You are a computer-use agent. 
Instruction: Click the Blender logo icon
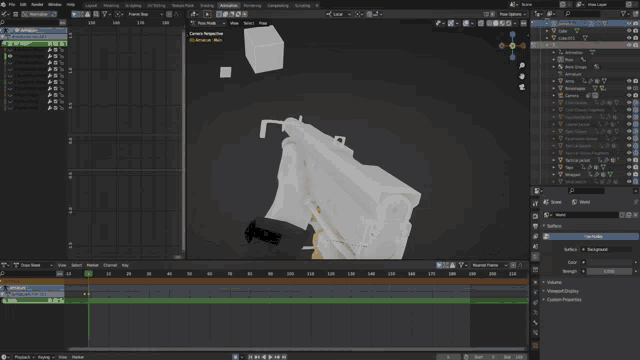(3, 4)
